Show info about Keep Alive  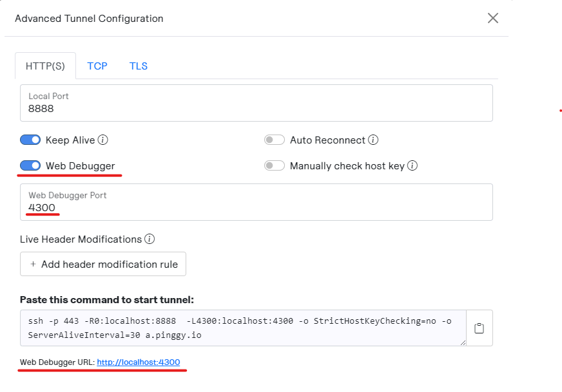point(103,140)
